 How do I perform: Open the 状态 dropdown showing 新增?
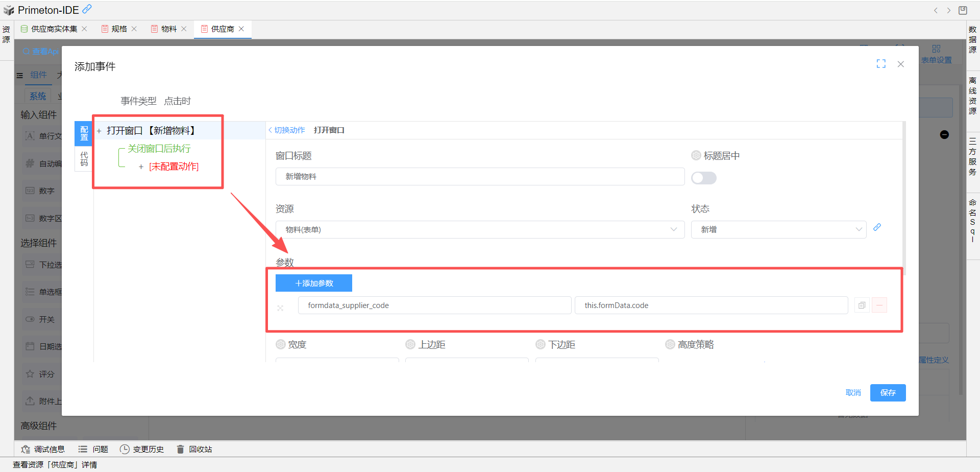(778, 230)
